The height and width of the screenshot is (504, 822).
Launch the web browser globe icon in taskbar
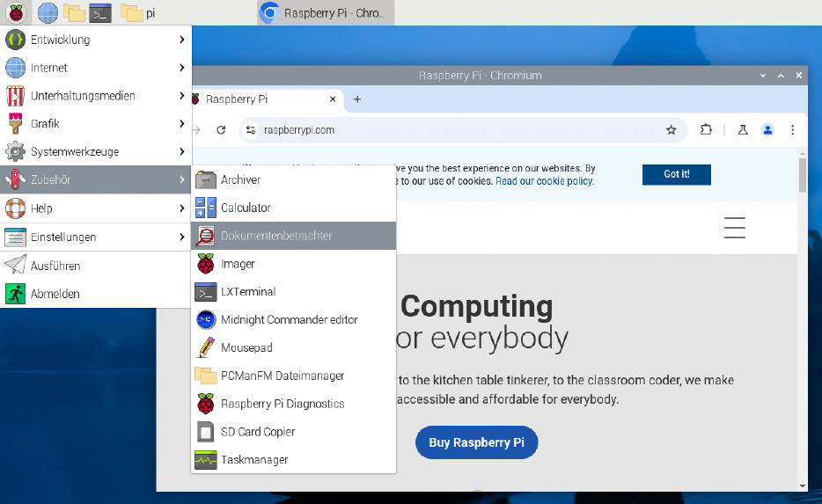(48, 12)
